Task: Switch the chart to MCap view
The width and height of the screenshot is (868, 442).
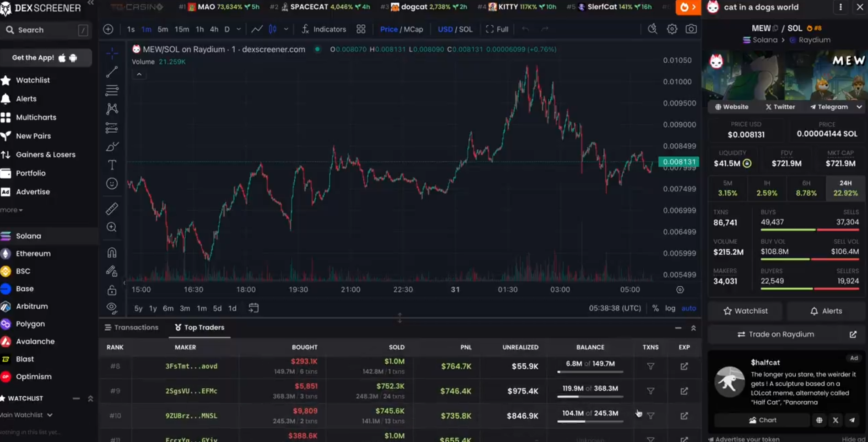Action: (413, 29)
